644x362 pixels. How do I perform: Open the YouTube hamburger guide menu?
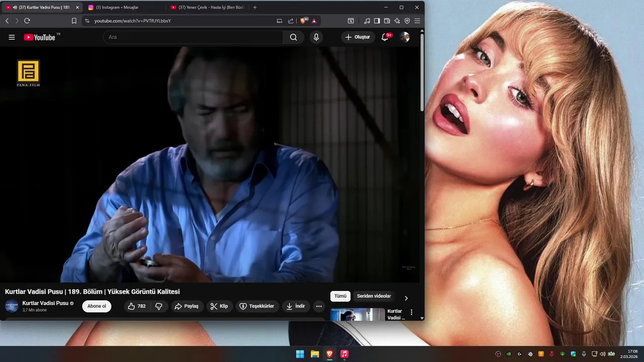(12, 37)
